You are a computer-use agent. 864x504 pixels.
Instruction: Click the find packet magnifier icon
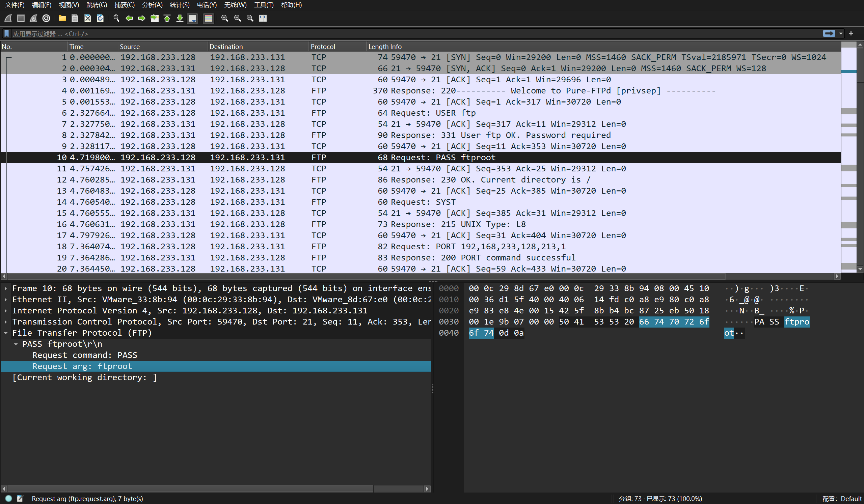click(x=116, y=18)
